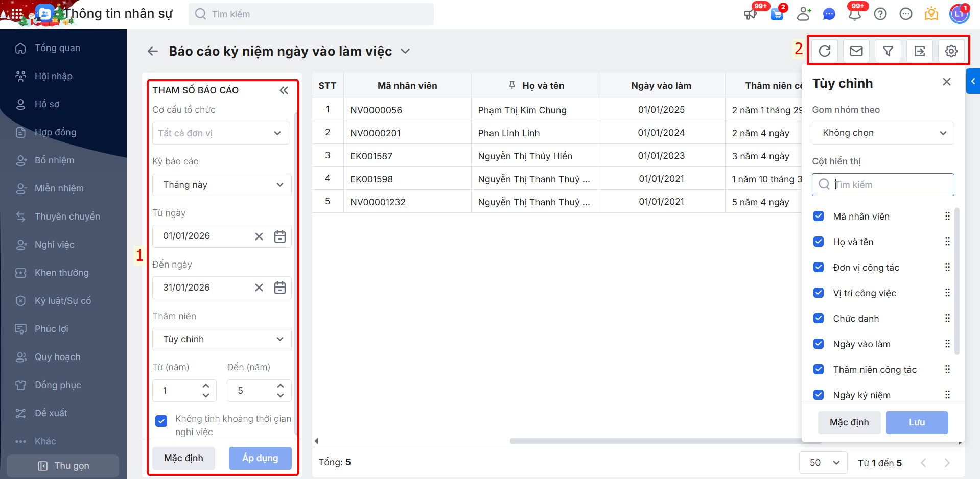980x479 pixels.
Task: Uncheck the Chức danh column checkbox
Action: (x=819, y=318)
